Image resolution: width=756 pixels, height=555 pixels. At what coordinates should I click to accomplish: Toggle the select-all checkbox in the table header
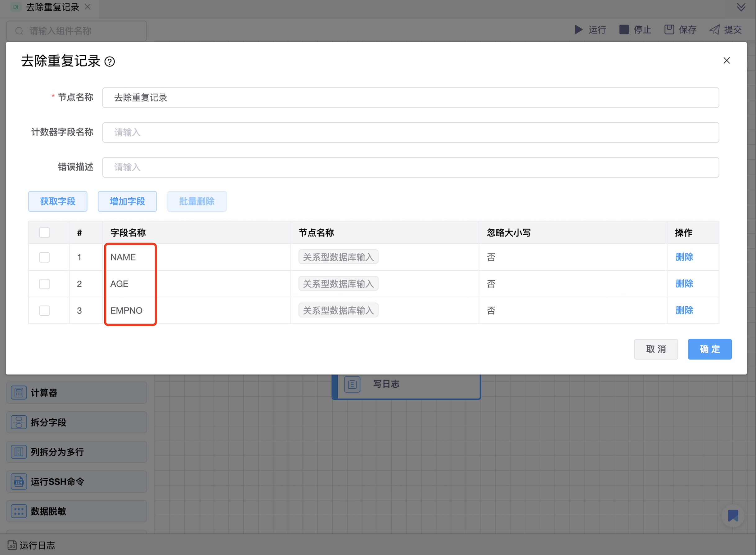[44, 232]
